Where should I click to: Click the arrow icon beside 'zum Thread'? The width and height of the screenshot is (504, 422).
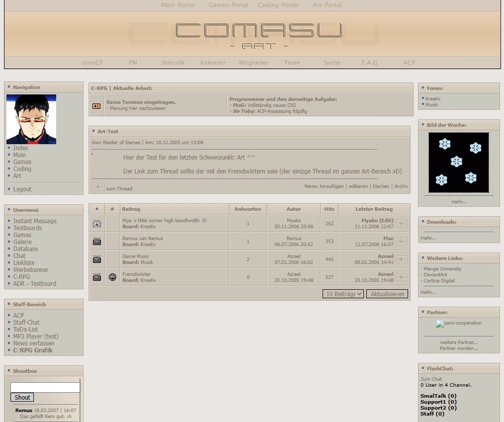(x=98, y=186)
